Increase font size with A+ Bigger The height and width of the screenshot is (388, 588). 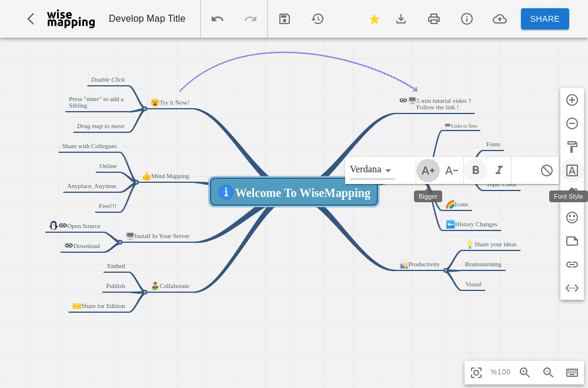click(x=428, y=170)
